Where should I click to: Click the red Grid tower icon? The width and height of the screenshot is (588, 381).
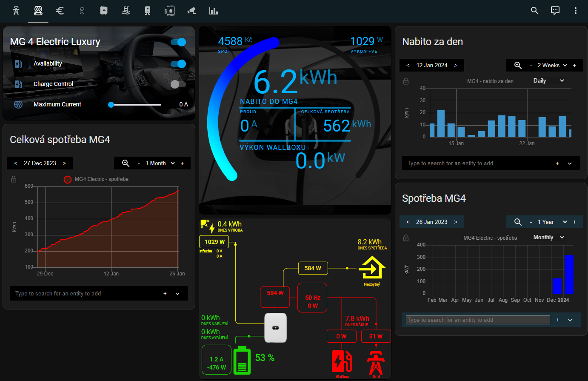tap(376, 363)
